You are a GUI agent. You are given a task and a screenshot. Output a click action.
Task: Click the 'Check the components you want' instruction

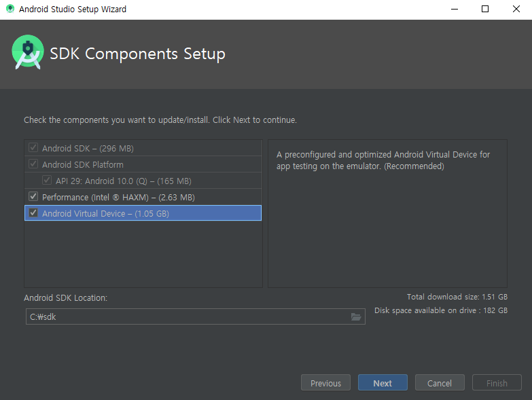pyautogui.click(x=160, y=120)
